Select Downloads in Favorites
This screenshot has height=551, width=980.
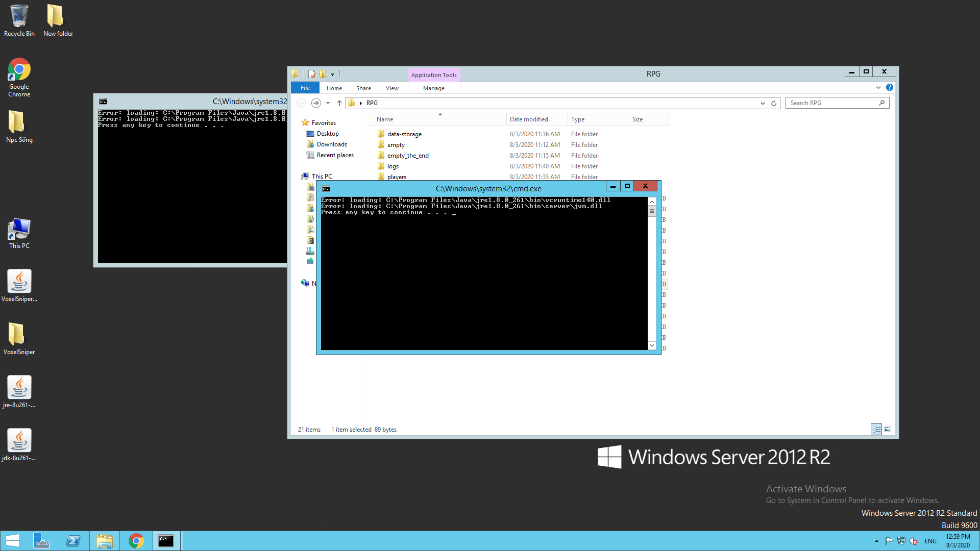[x=332, y=144]
